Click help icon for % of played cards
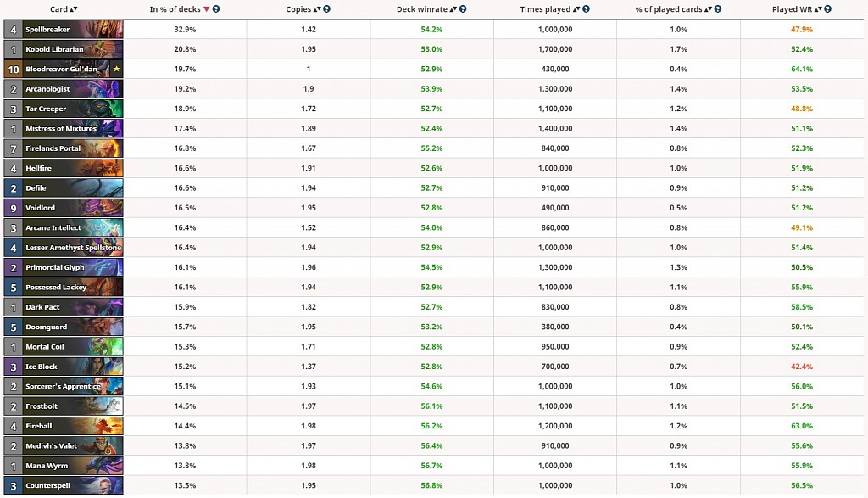868x498 pixels. coord(717,9)
